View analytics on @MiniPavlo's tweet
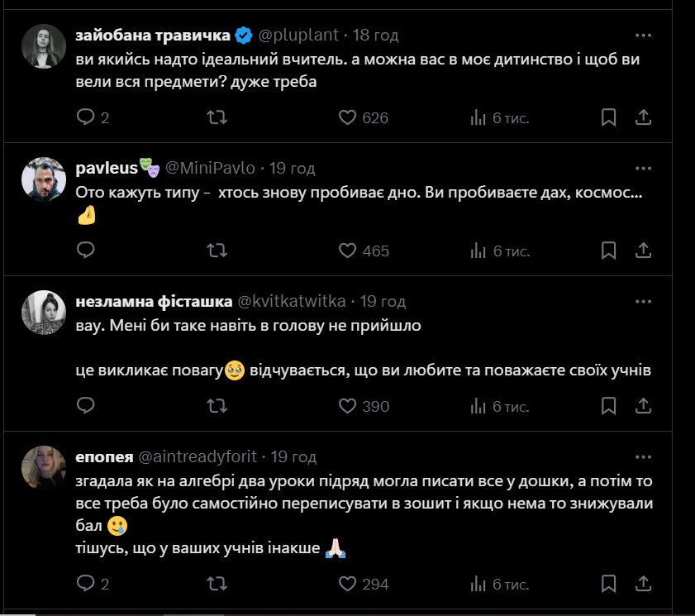The image size is (695, 616). click(478, 251)
